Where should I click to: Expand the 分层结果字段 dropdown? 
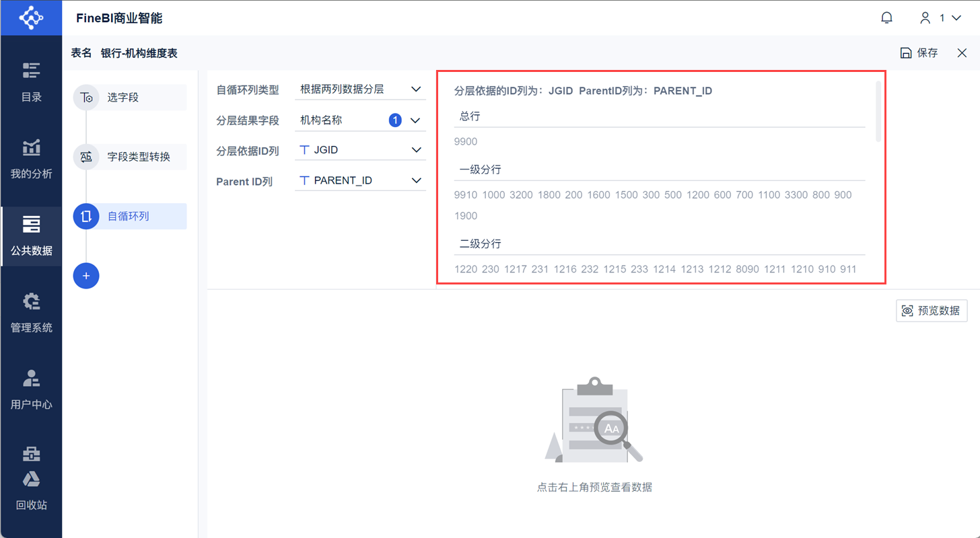click(360, 120)
